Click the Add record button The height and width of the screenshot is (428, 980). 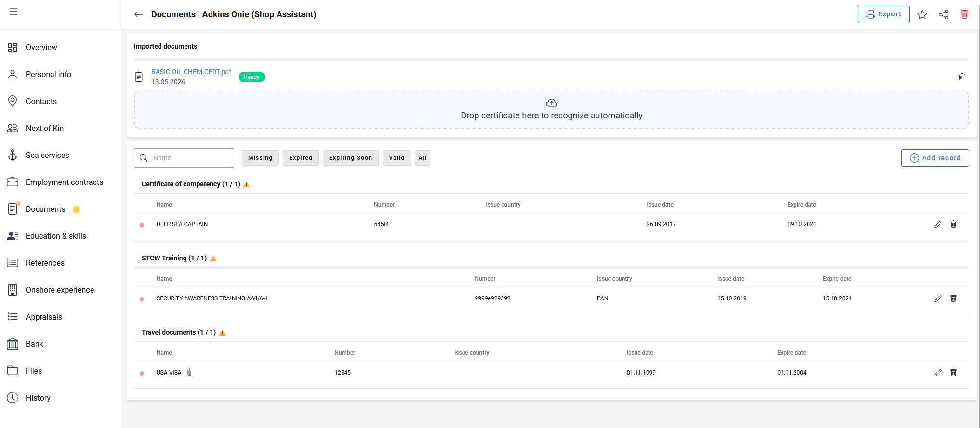(935, 158)
